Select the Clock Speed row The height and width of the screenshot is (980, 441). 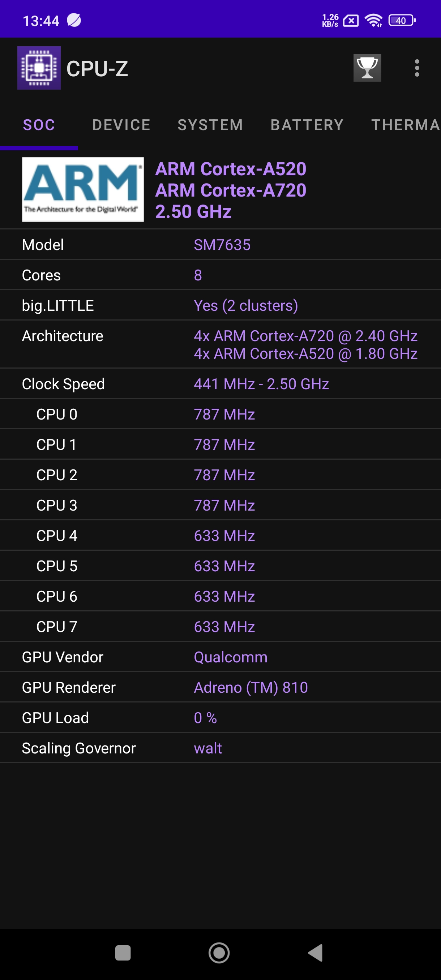click(221, 384)
